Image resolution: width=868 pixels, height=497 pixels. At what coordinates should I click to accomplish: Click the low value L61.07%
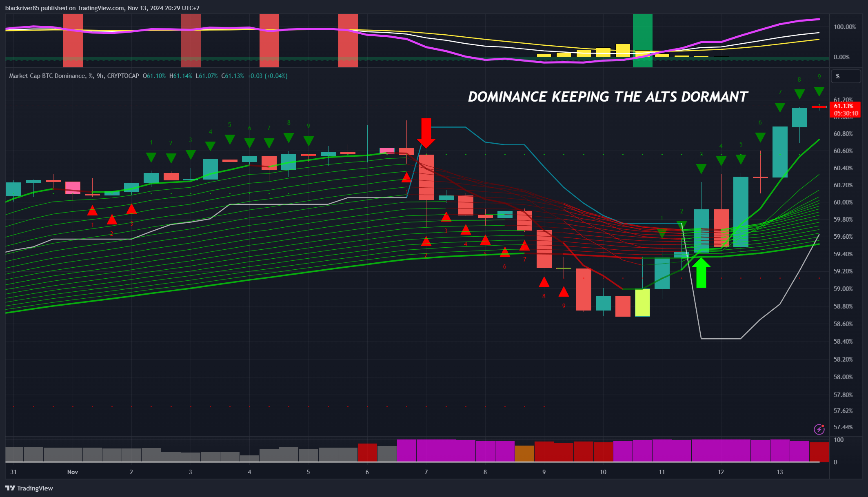[206, 76]
